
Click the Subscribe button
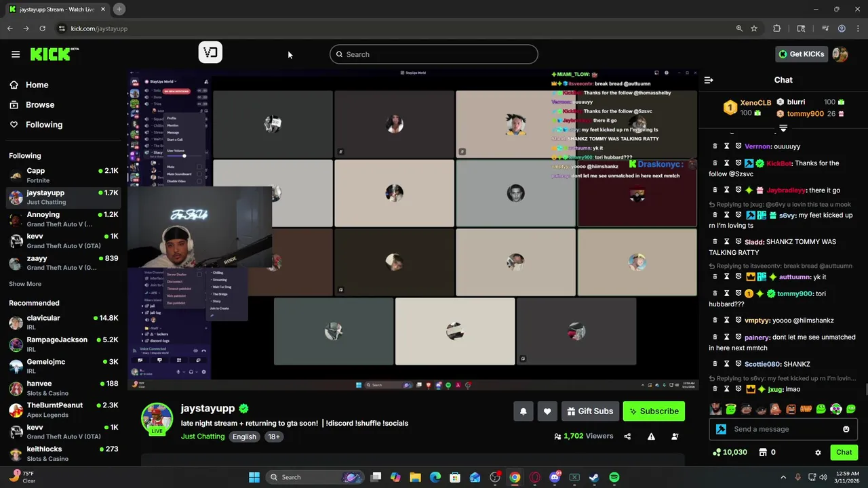coord(654,411)
